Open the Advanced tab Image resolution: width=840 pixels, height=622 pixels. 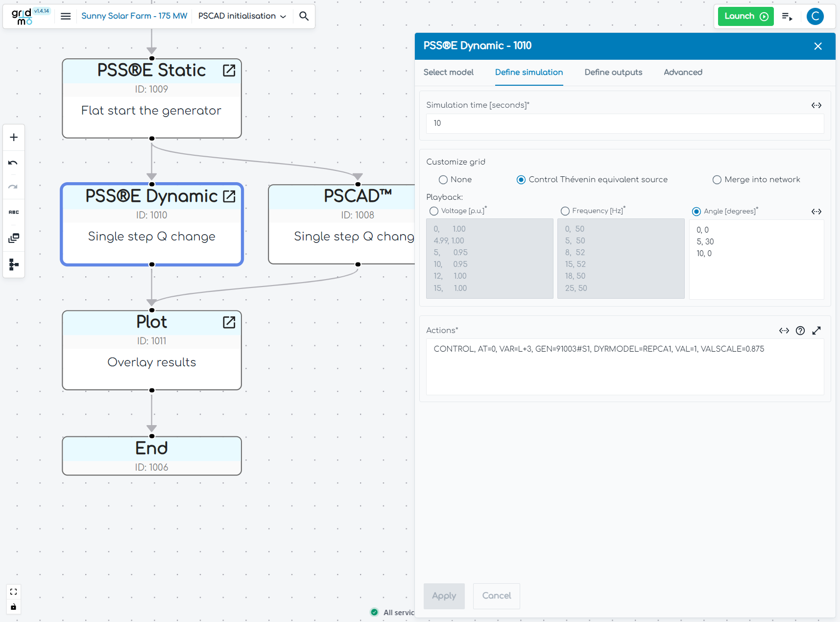683,72
